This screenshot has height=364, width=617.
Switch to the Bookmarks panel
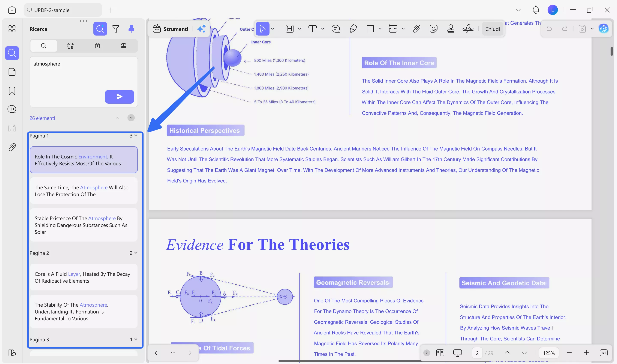(x=12, y=91)
